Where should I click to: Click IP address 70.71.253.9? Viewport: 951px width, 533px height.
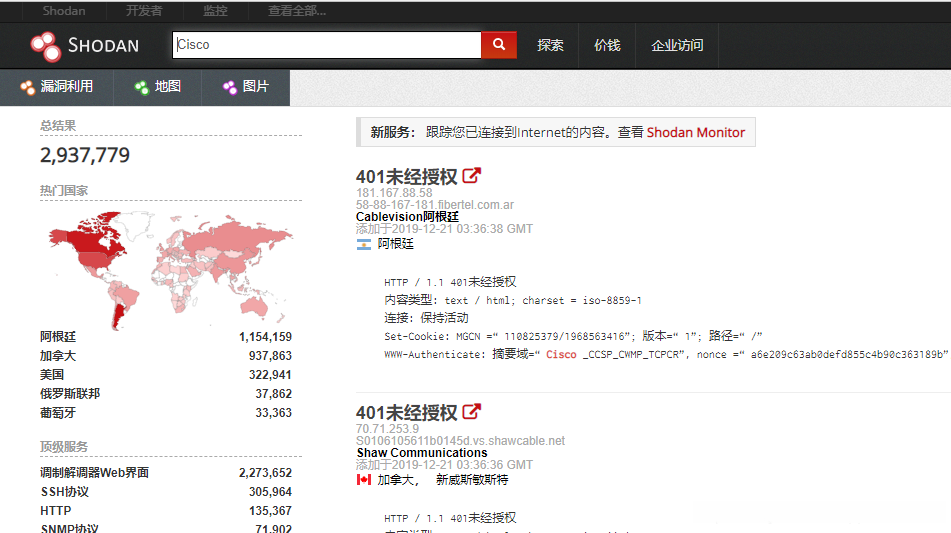pos(388,429)
